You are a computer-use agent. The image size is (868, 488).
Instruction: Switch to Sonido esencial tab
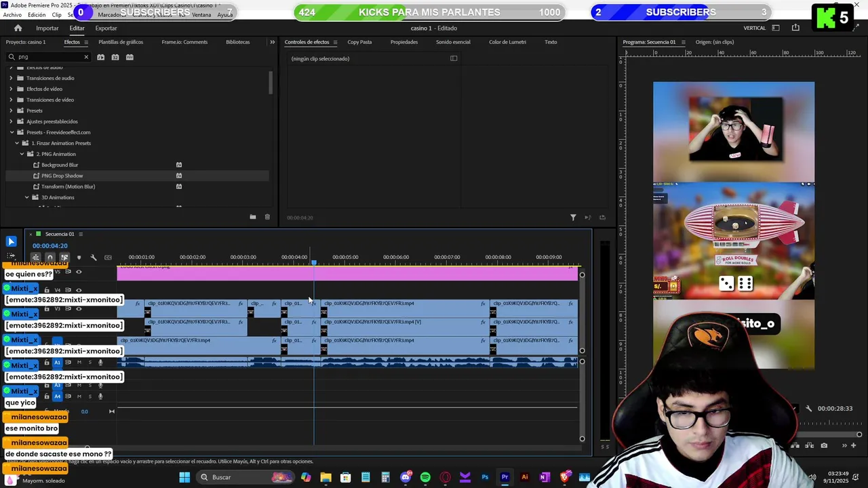(x=453, y=42)
